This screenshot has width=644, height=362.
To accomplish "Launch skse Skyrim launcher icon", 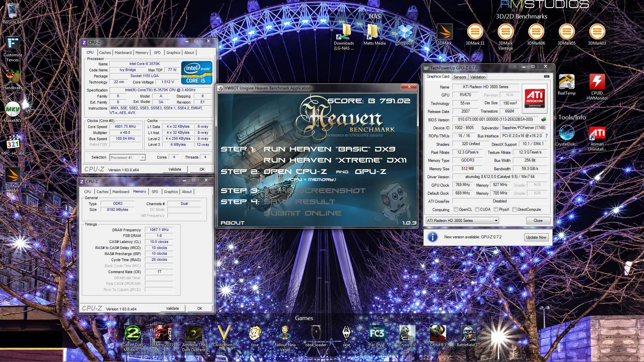I will pos(346,336).
